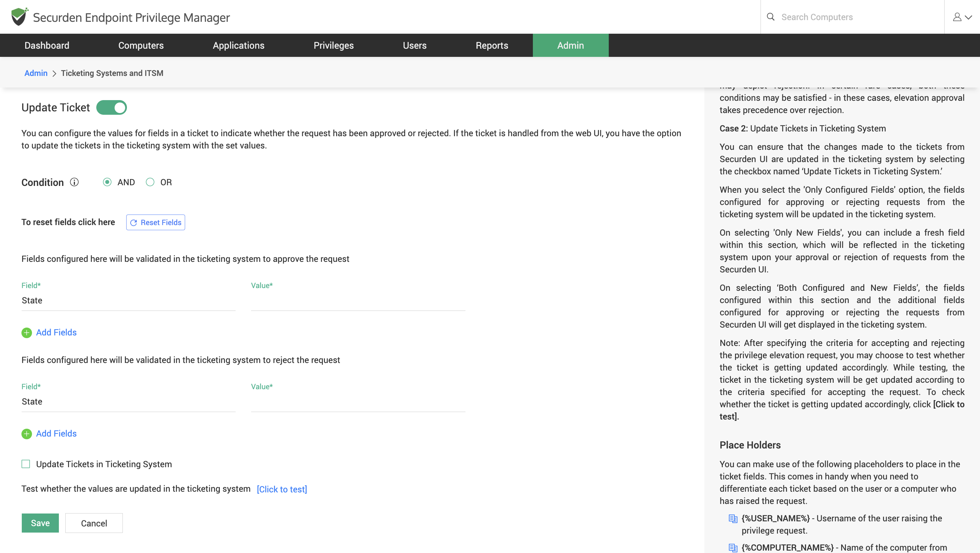Open the Admin tab
The width and height of the screenshot is (980, 553).
[571, 45]
